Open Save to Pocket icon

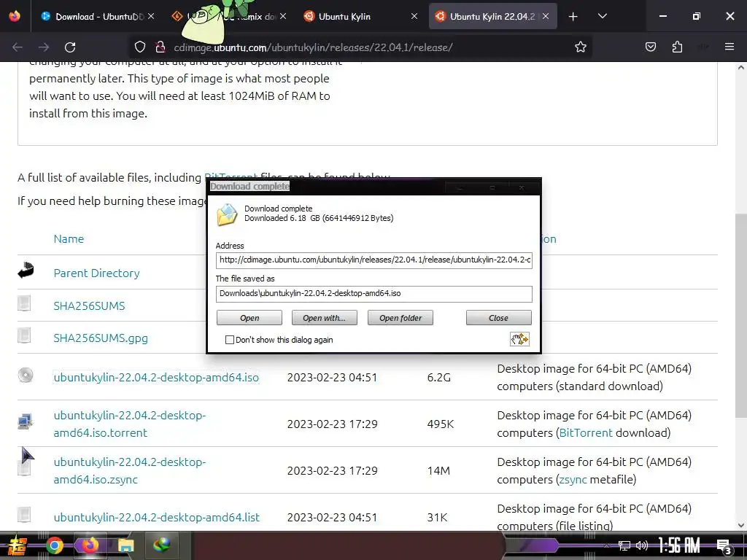pyautogui.click(x=650, y=47)
